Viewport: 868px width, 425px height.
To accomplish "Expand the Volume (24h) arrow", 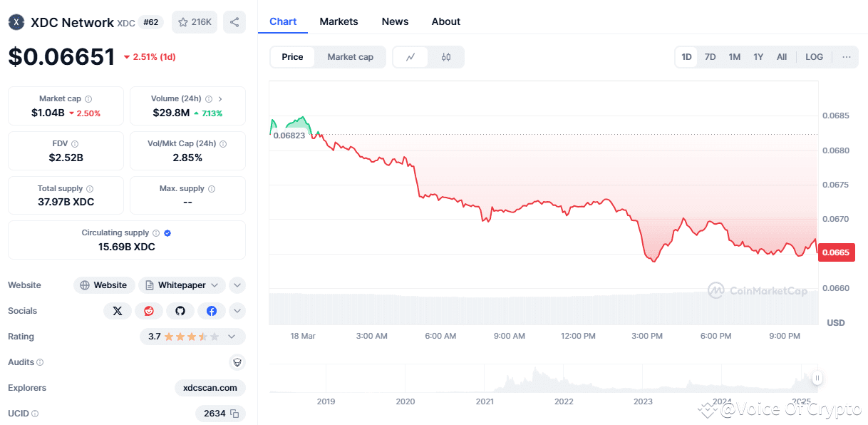I will pyautogui.click(x=220, y=99).
